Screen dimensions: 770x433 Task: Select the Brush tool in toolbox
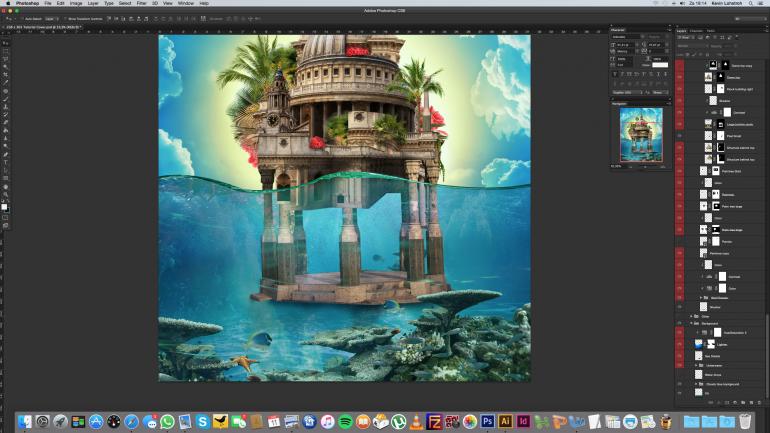(6, 99)
